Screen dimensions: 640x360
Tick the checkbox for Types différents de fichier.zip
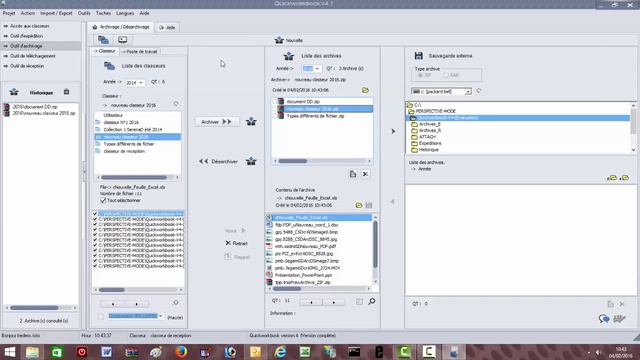[x=275, y=116]
